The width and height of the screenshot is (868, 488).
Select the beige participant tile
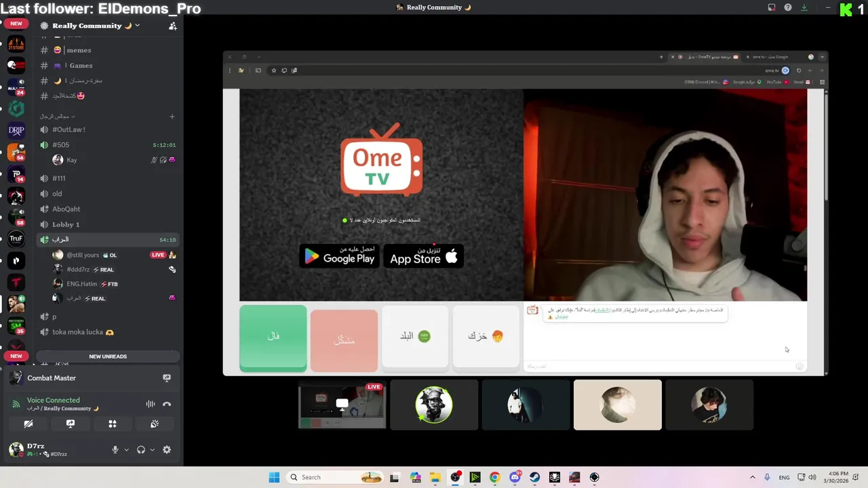(618, 405)
